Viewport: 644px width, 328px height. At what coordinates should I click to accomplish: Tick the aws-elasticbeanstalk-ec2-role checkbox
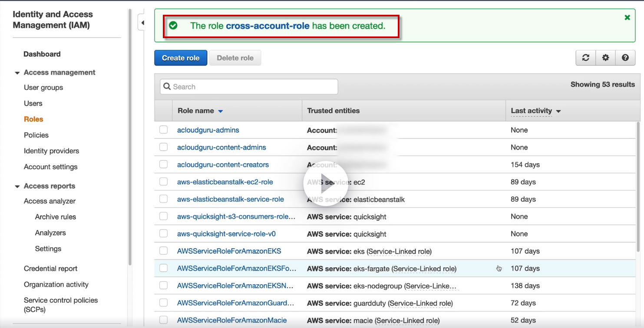pos(163,182)
